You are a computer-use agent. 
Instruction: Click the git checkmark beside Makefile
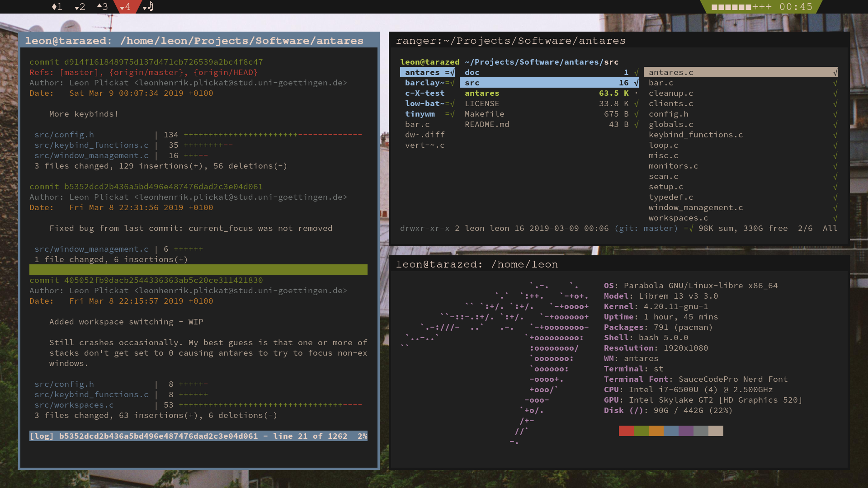tap(637, 114)
